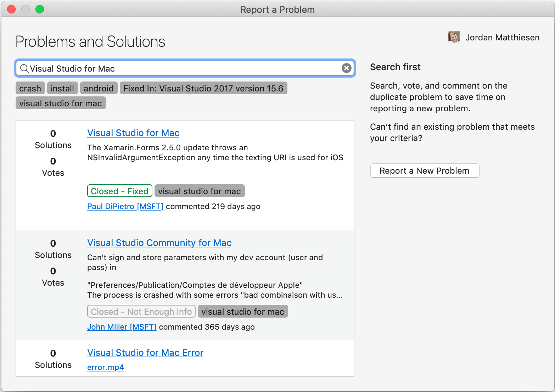Image resolution: width=555 pixels, height=392 pixels.
Task: Filter by Fixed In Visual Studio 2017 15.6
Action: pos(203,88)
